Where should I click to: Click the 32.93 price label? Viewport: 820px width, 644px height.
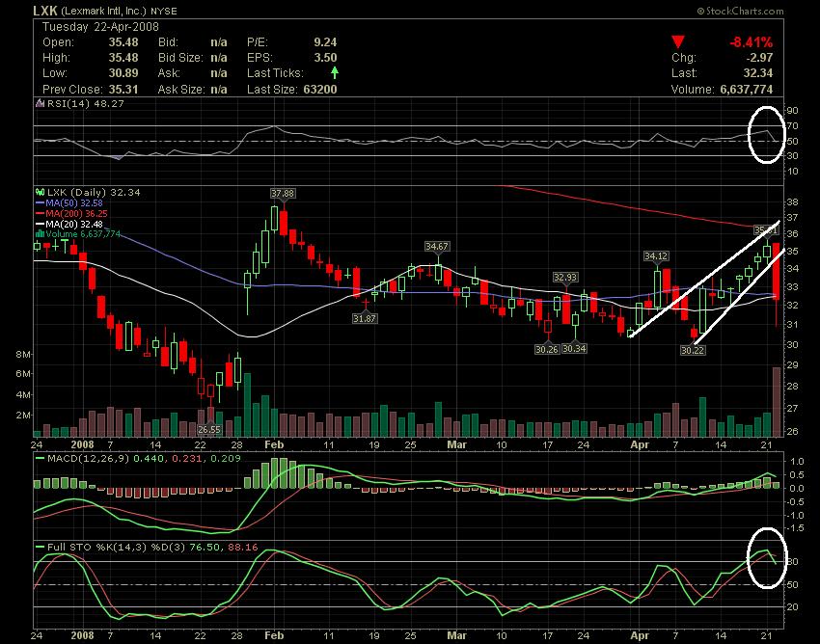point(566,277)
